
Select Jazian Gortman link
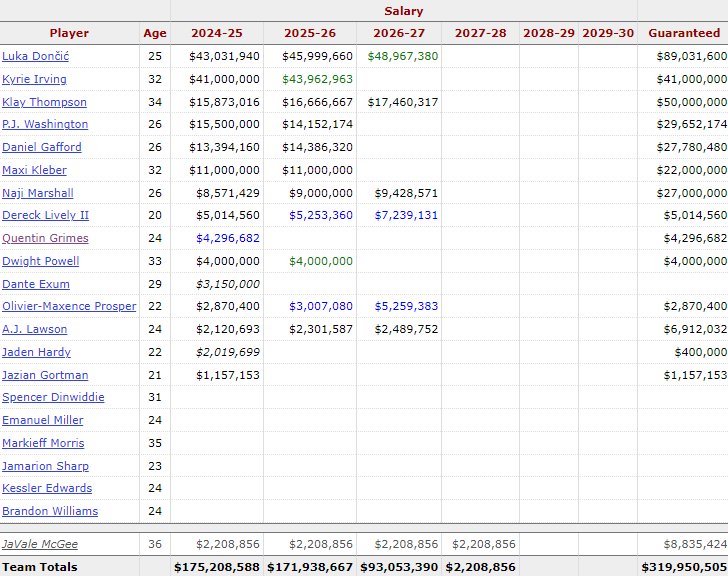click(x=45, y=375)
